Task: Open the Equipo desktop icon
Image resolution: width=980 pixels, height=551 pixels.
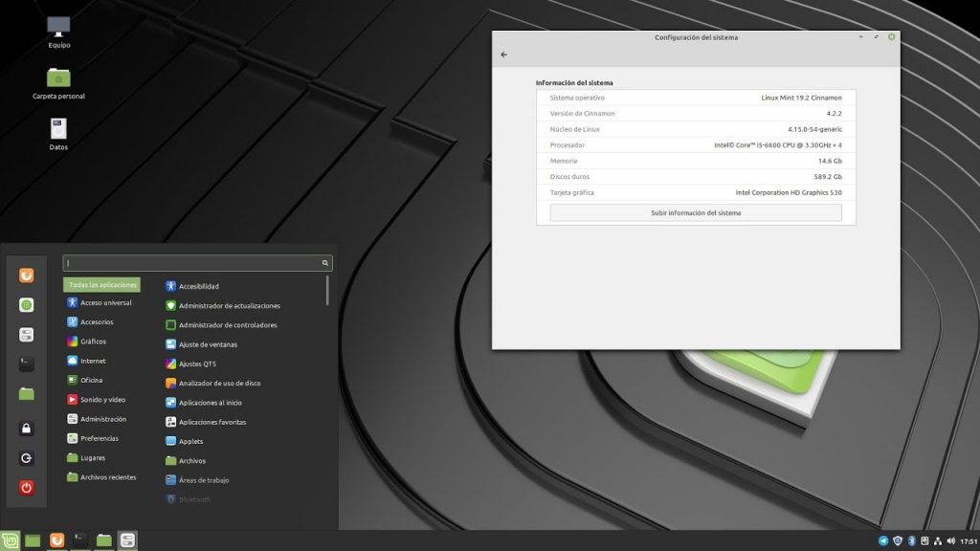Action: [58, 32]
